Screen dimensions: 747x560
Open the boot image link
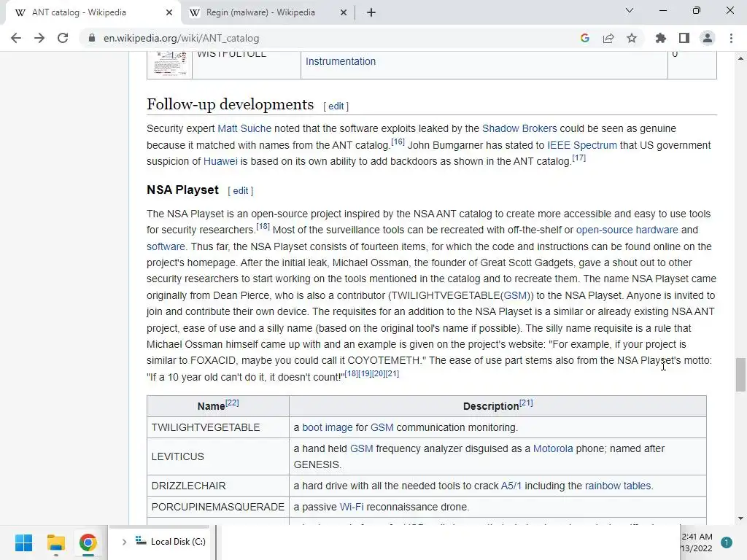click(328, 427)
